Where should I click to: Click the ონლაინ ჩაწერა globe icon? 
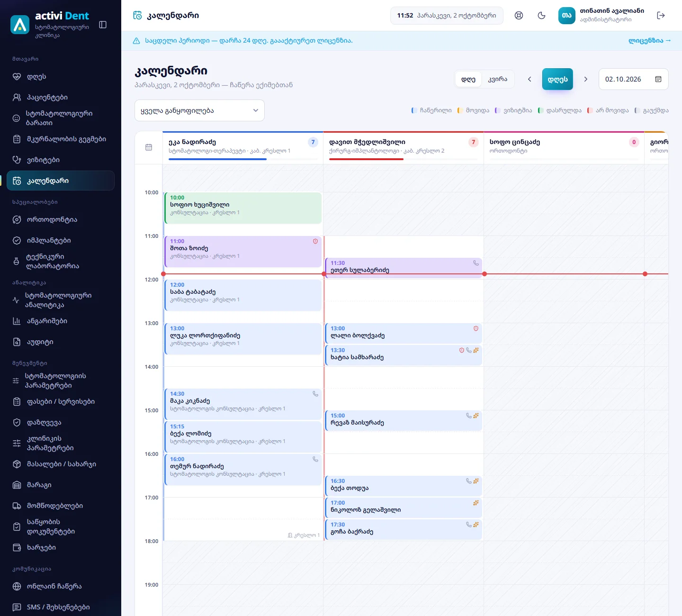(x=17, y=587)
